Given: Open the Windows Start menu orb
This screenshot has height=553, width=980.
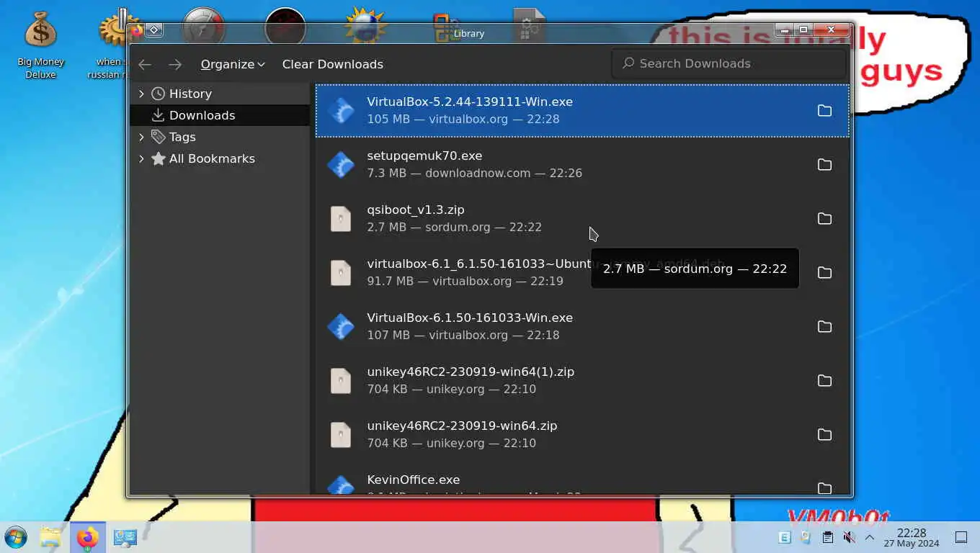Looking at the screenshot, I should tap(16, 537).
